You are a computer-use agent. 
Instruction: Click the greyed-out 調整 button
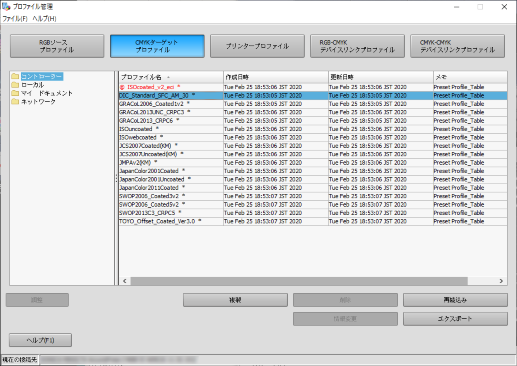coord(37,300)
